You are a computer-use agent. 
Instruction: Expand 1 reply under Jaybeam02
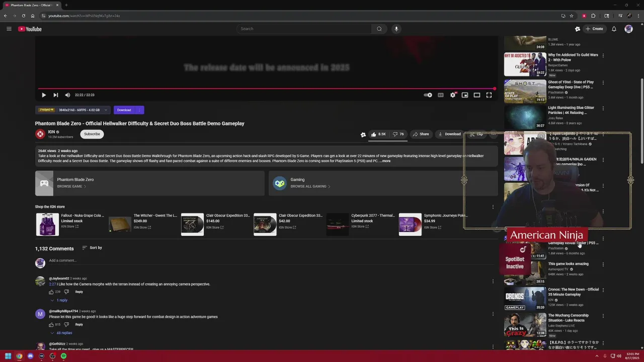click(59, 300)
